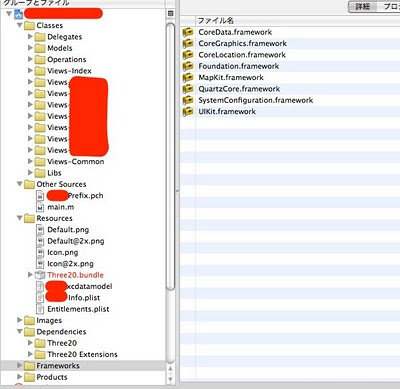Click the CoreLocation.framework toolbox icon
Image resolution: width=400 pixels, height=389 pixels.
point(188,55)
